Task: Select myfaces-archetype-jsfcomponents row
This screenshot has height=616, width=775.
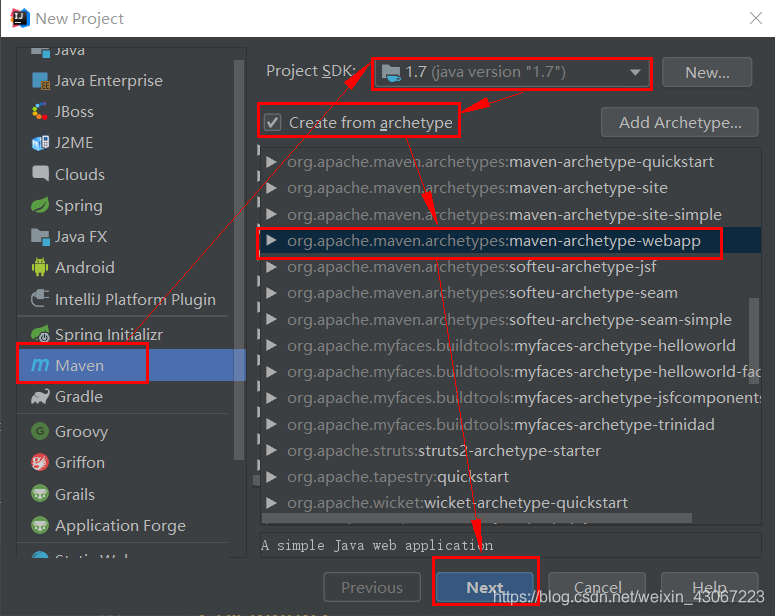Action: click(x=511, y=397)
